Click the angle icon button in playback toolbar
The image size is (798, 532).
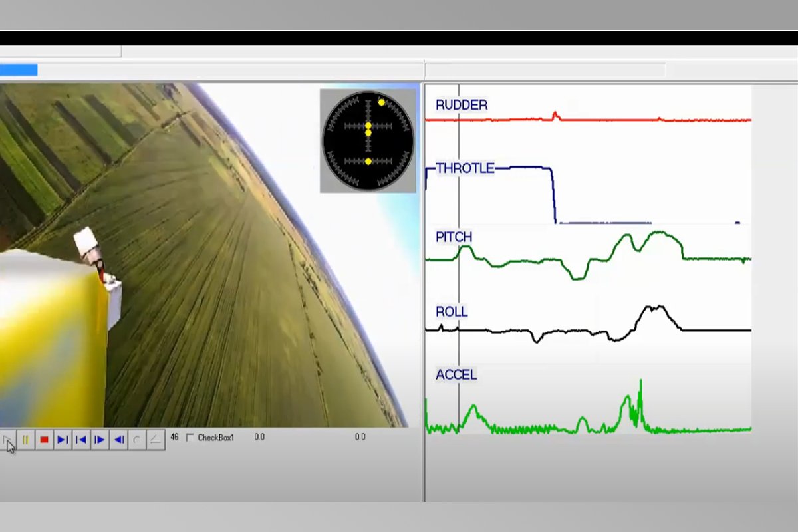tap(155, 440)
